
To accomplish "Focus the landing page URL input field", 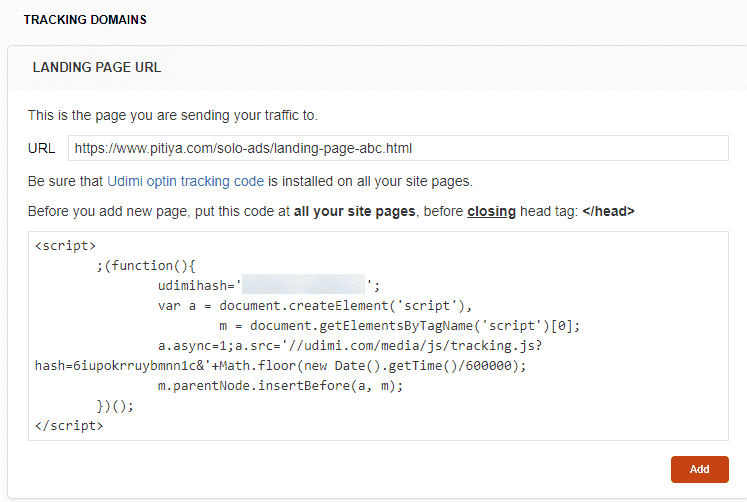I will tap(398, 148).
